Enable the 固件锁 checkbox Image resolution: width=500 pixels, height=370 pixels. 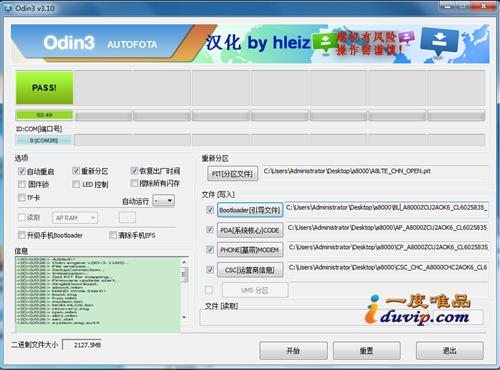pos(22,184)
